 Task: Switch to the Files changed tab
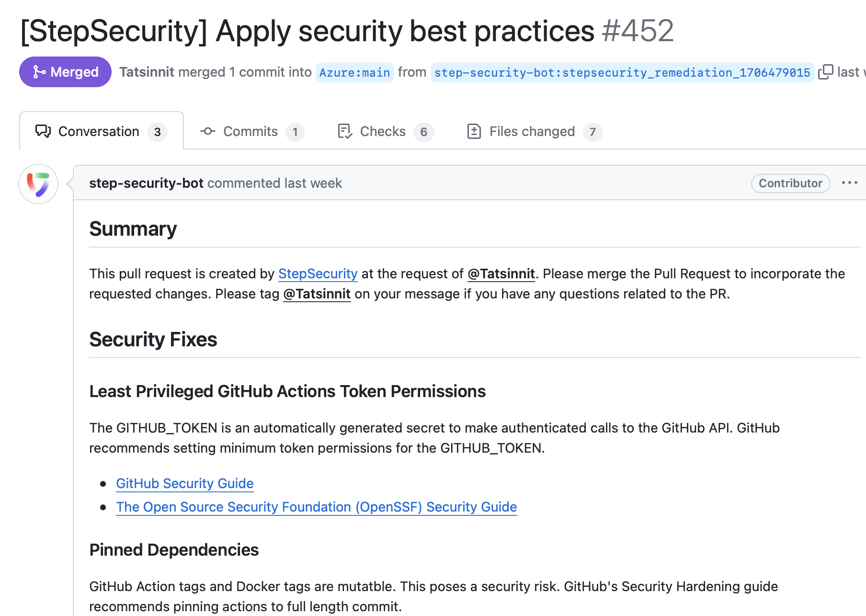[532, 131]
